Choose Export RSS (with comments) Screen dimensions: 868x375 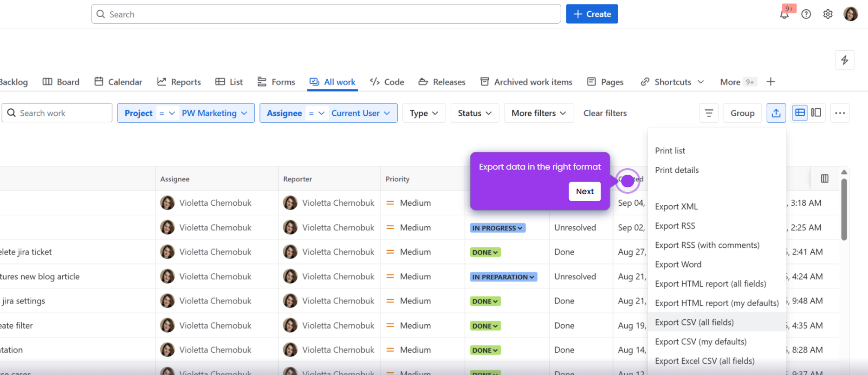(717, 245)
